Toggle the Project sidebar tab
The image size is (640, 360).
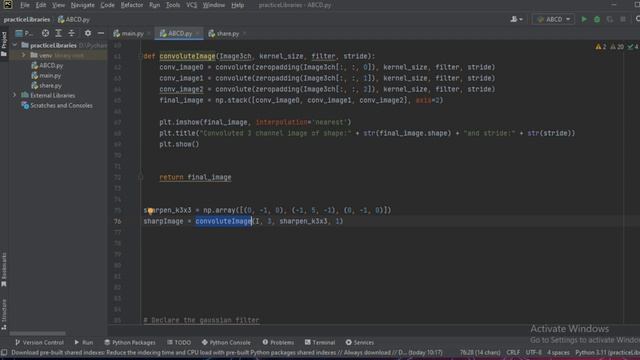[x=4, y=43]
